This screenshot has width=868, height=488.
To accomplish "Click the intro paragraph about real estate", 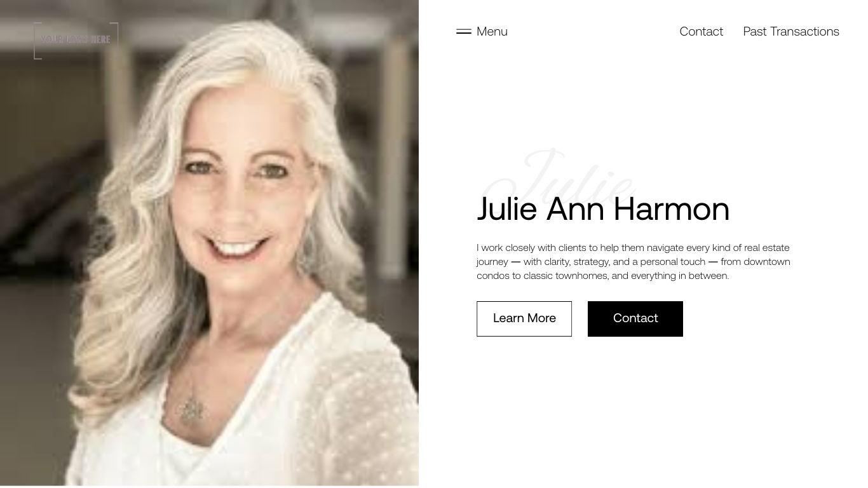I will (x=634, y=261).
